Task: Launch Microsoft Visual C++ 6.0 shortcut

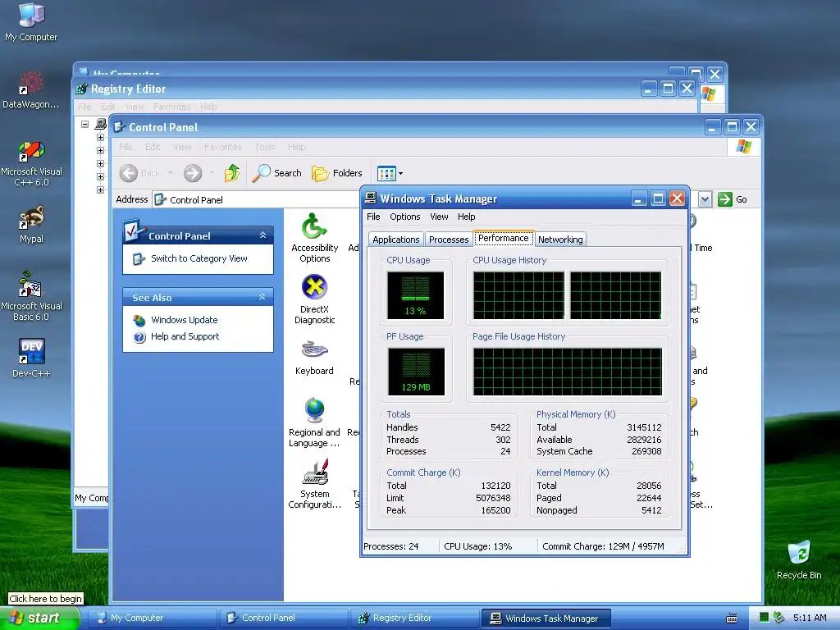Action: tap(31, 163)
